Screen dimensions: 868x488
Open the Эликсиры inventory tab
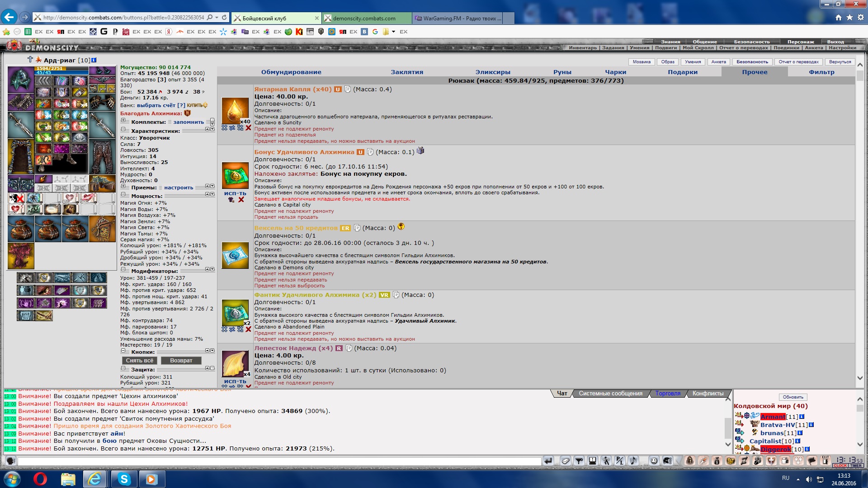(493, 72)
